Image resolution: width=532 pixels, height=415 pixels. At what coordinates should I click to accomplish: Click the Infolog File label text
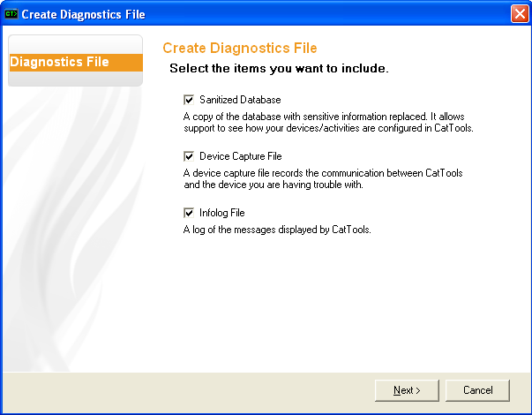pyautogui.click(x=222, y=213)
